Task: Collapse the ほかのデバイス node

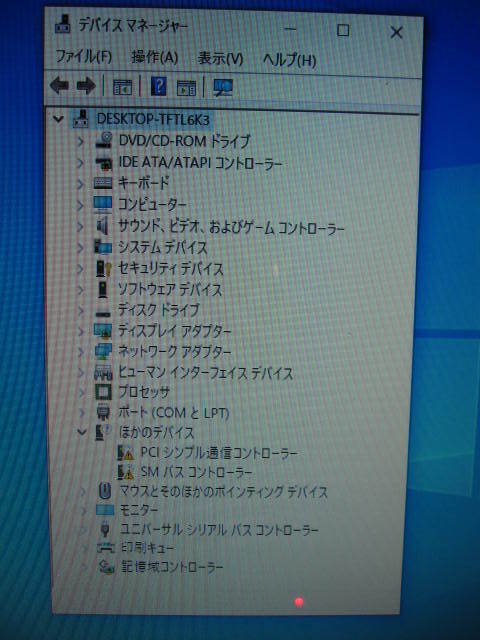Action: (x=82, y=432)
